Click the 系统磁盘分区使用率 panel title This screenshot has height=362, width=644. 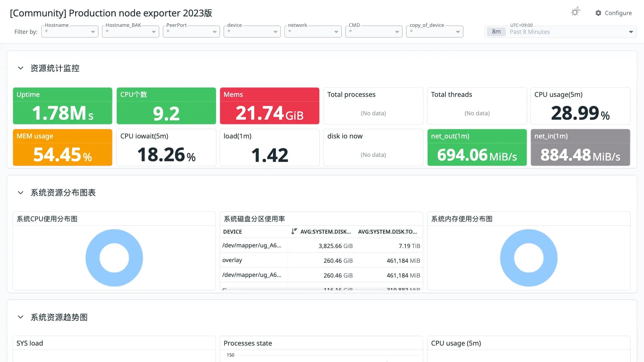[254, 219]
